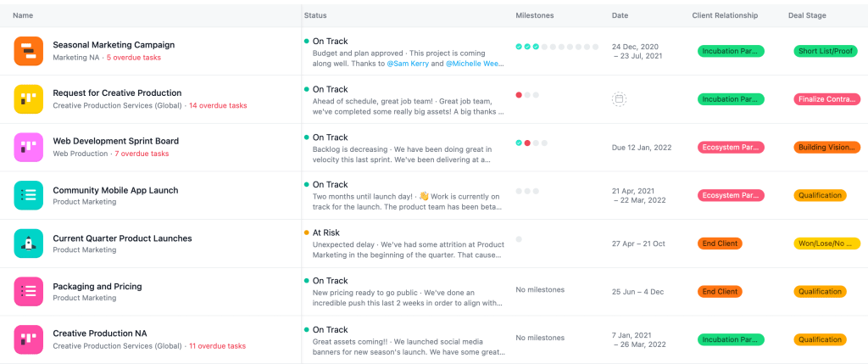Screen dimensions: 868x364
Task: Open Seasonal Marketing Campaign orange project icon
Action: click(x=28, y=51)
